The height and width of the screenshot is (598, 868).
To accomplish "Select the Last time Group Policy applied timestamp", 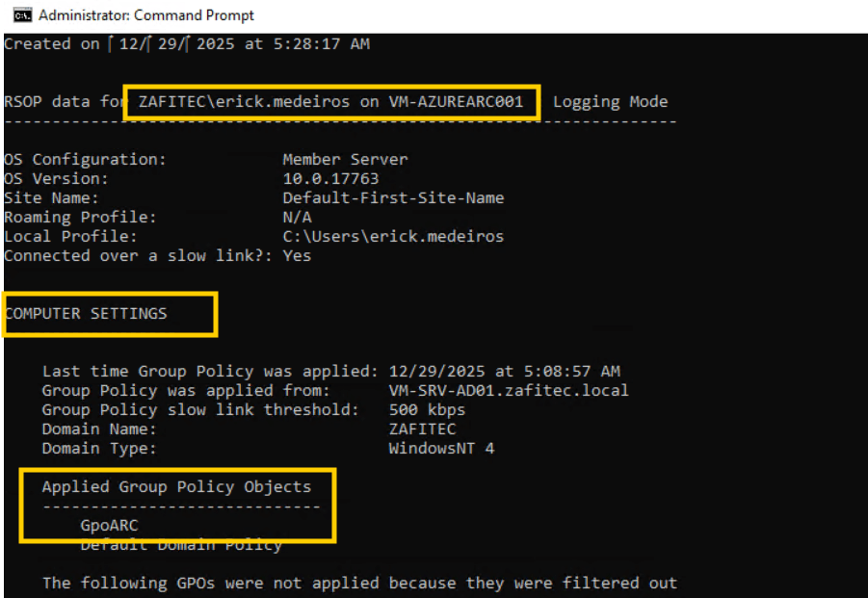I will point(504,372).
